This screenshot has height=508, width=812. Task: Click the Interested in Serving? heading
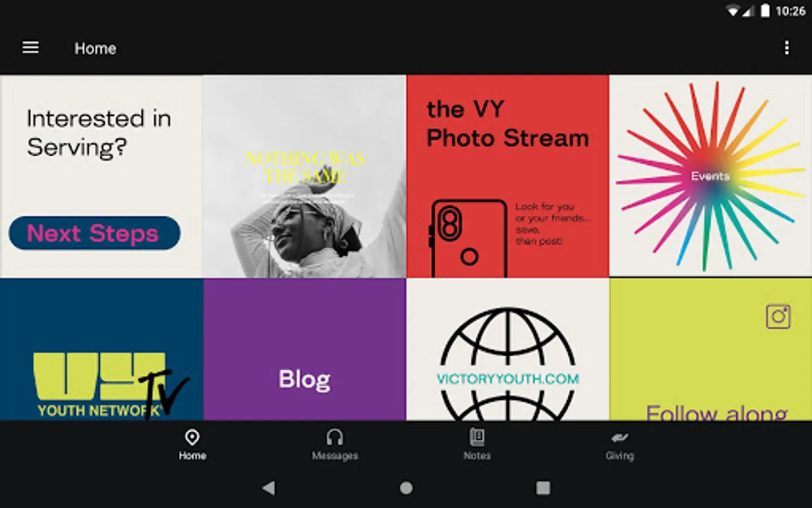point(99,133)
